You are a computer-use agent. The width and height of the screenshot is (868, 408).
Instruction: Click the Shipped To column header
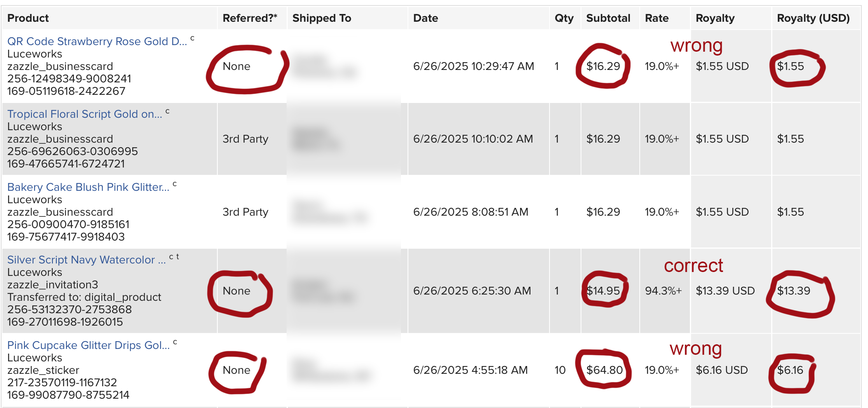pyautogui.click(x=322, y=18)
